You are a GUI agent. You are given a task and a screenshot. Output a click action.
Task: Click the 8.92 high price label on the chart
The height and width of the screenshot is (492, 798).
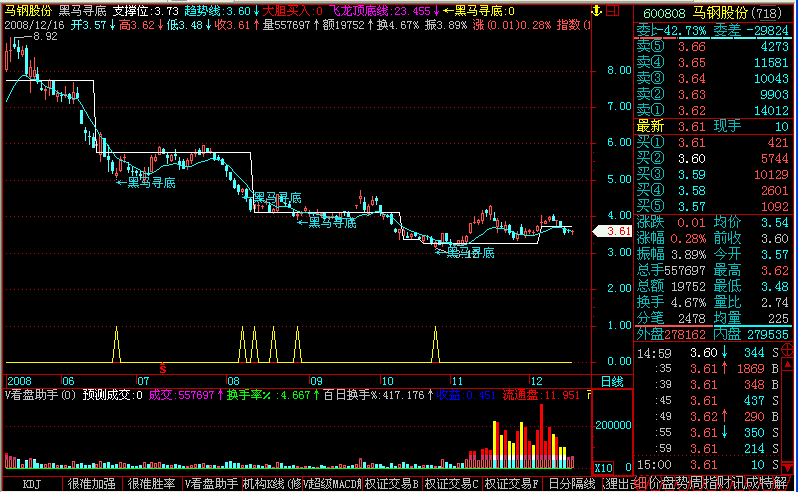pyautogui.click(x=45, y=37)
